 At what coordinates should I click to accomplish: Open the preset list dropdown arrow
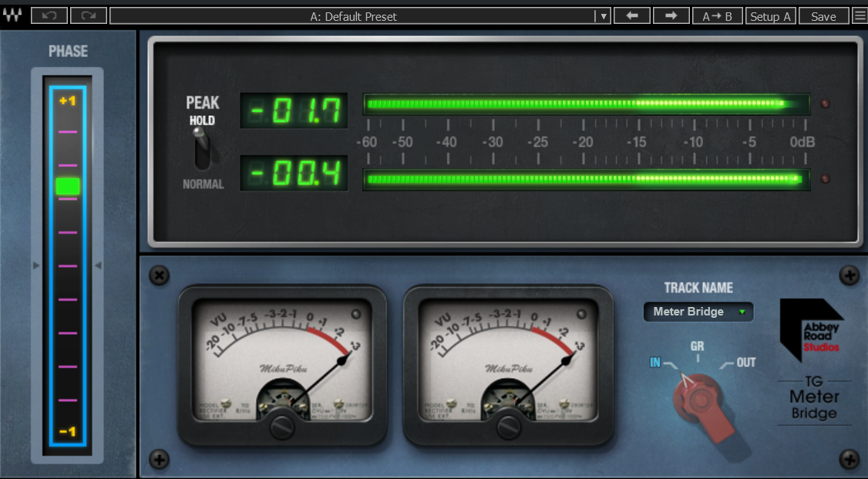tap(603, 16)
